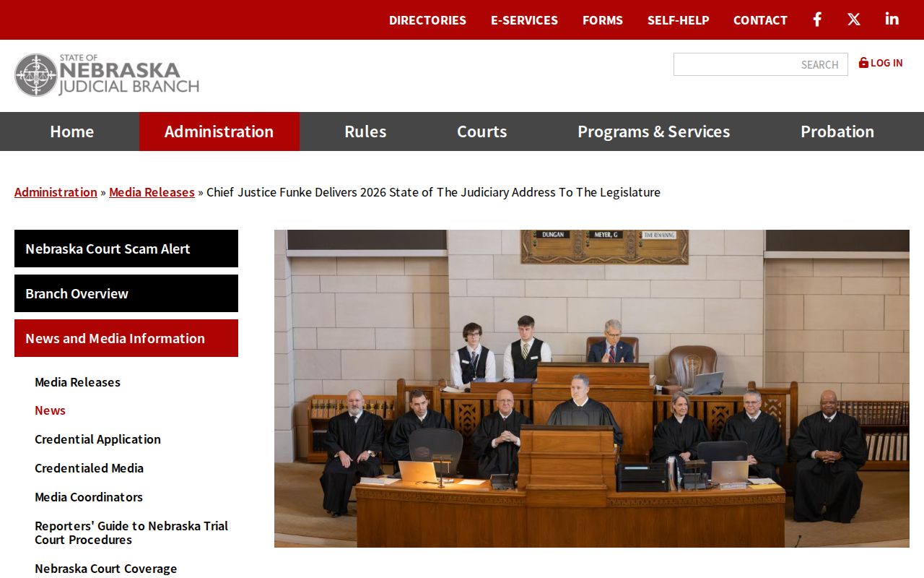The image size is (924, 578).
Task: Click the breadcrumb page title text 'Chief Justice Funke Delivers 2026 State of The Judiciary Address To The Legislature'
Action: (433, 192)
